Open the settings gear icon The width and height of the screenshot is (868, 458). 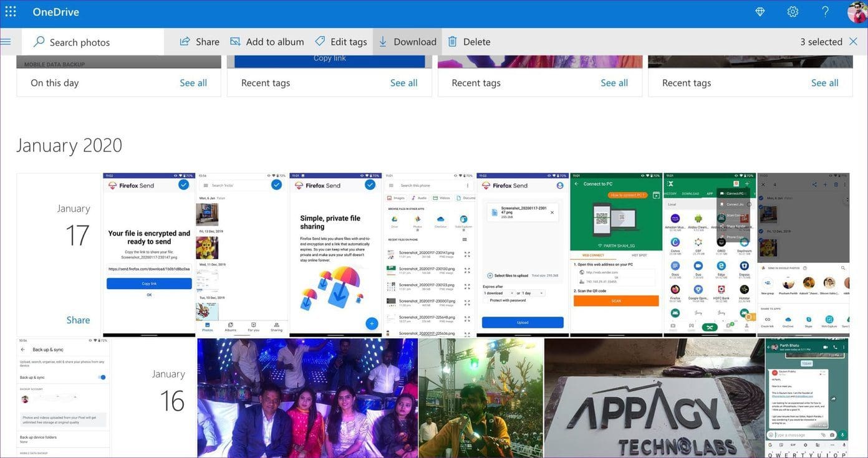pos(793,11)
